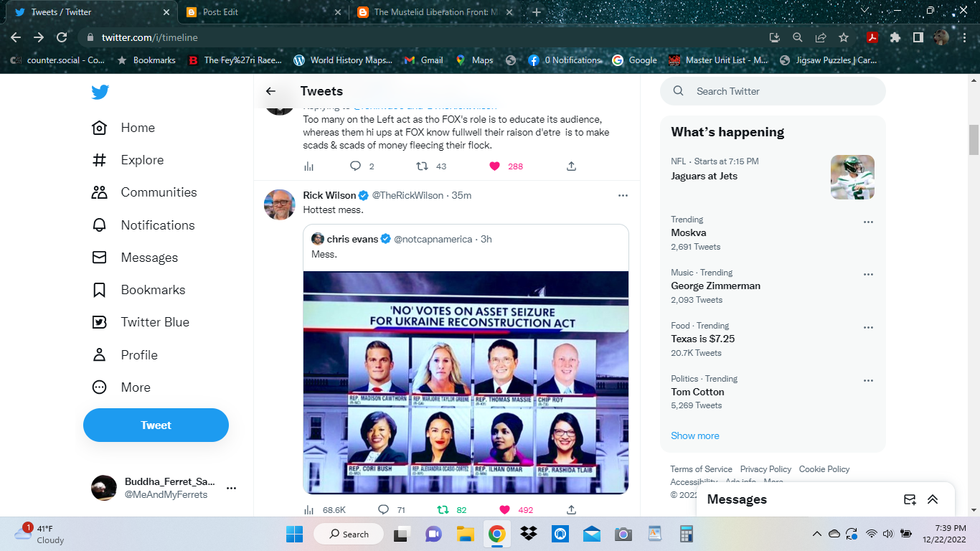Switch to Post: Edit browser tab

click(x=263, y=12)
